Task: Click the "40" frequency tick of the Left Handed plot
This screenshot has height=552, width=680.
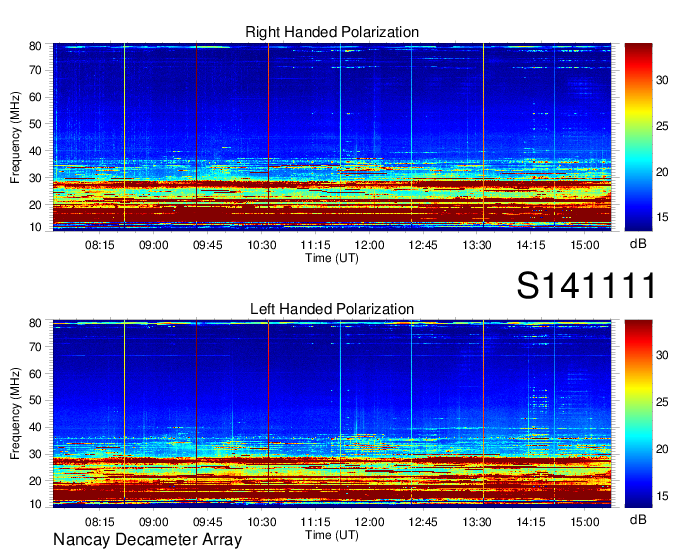Action: 35,427
